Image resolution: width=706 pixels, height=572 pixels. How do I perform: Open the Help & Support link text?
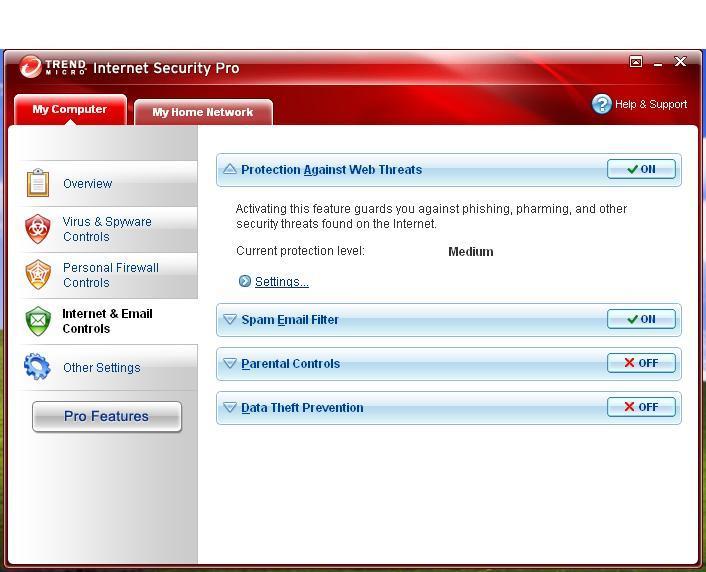point(651,104)
